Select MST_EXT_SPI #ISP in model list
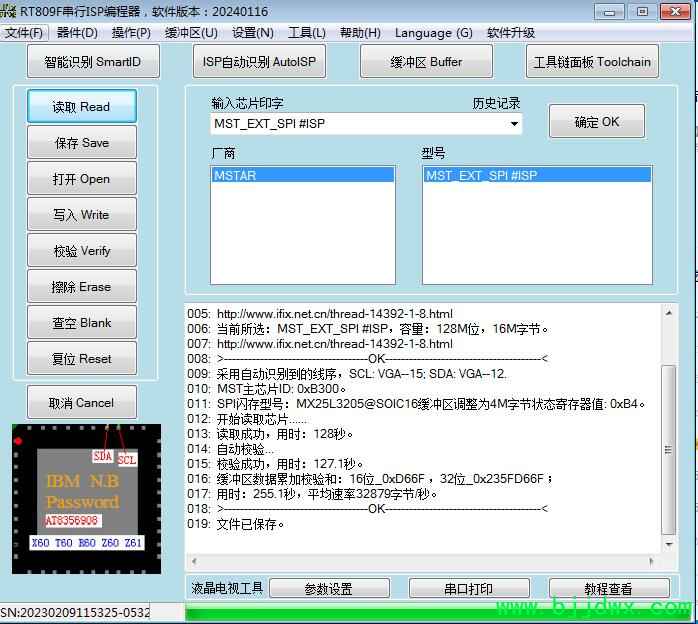Image resolution: width=698 pixels, height=624 pixels. [537, 175]
